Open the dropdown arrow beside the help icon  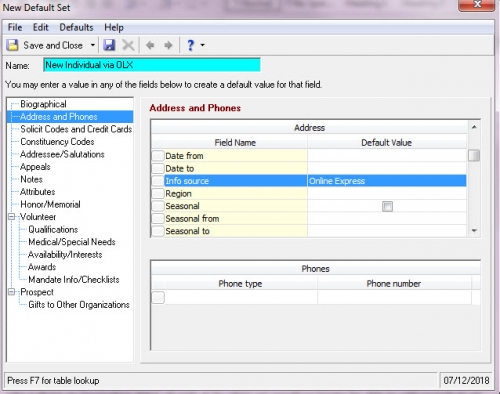pos(202,45)
